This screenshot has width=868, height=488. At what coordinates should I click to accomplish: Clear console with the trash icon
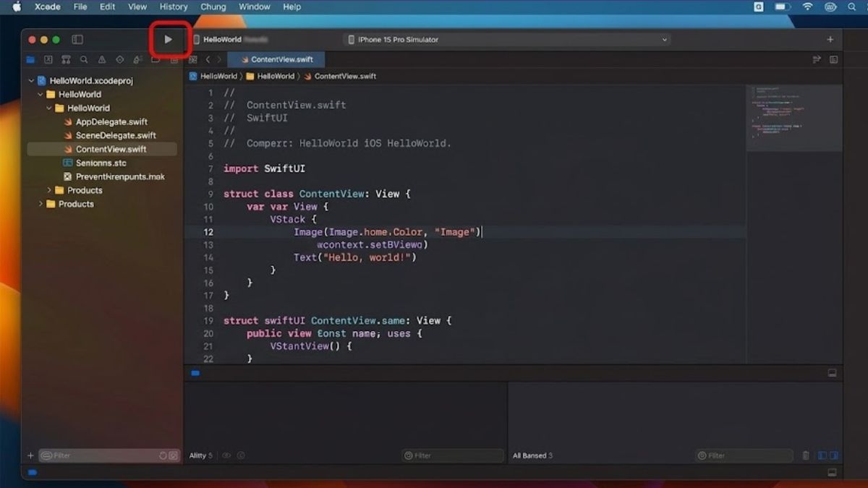pyautogui.click(x=806, y=455)
